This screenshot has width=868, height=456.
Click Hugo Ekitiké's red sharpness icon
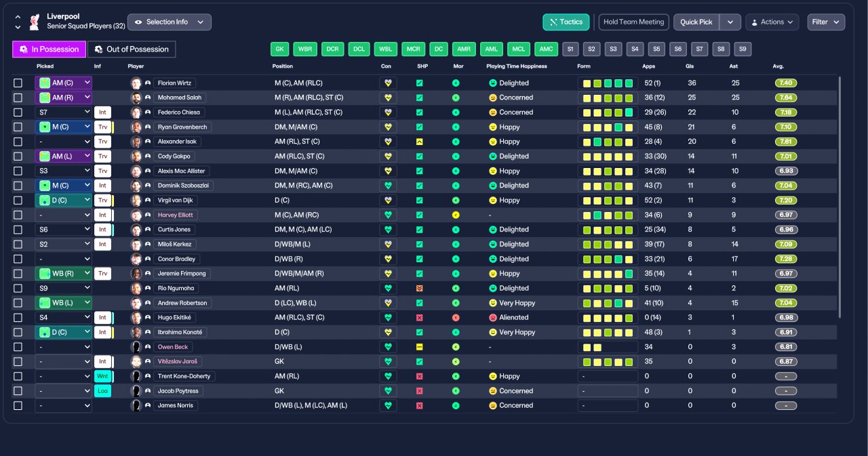(x=419, y=318)
